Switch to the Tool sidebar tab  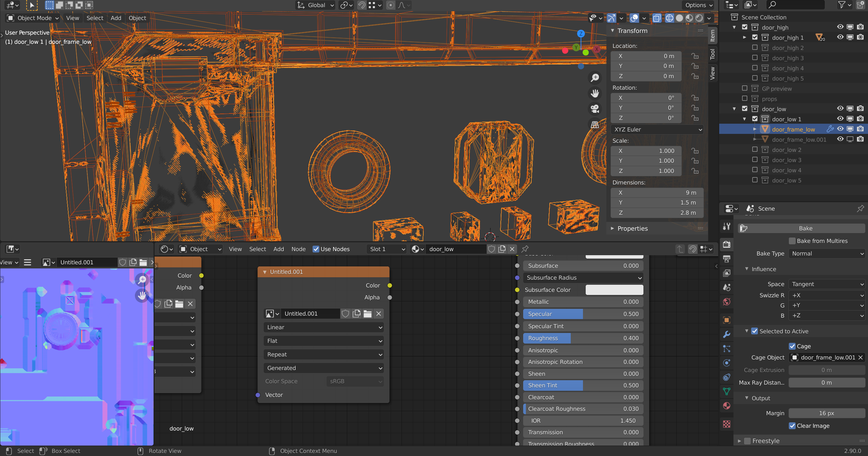click(x=712, y=54)
